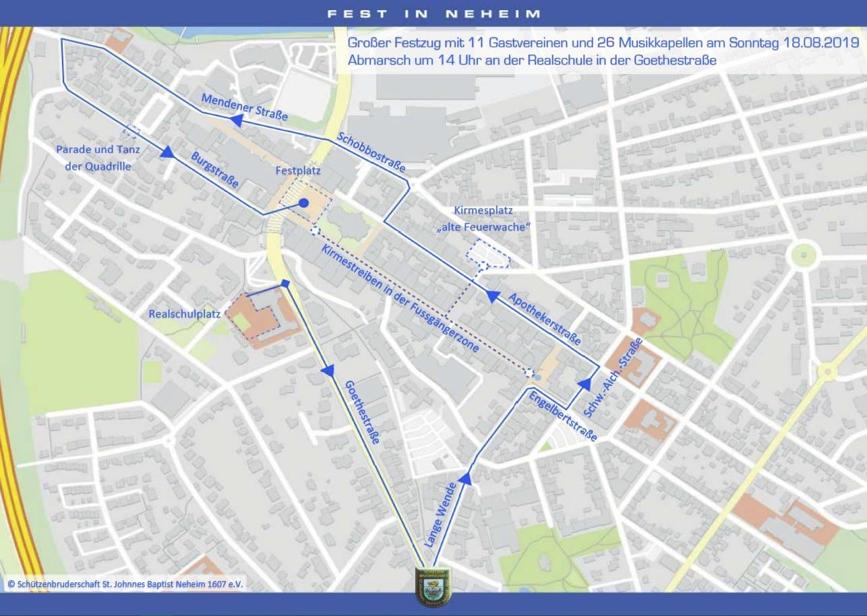Click the direction arrow on Mendener Straße
The width and height of the screenshot is (867, 616).
[237, 120]
